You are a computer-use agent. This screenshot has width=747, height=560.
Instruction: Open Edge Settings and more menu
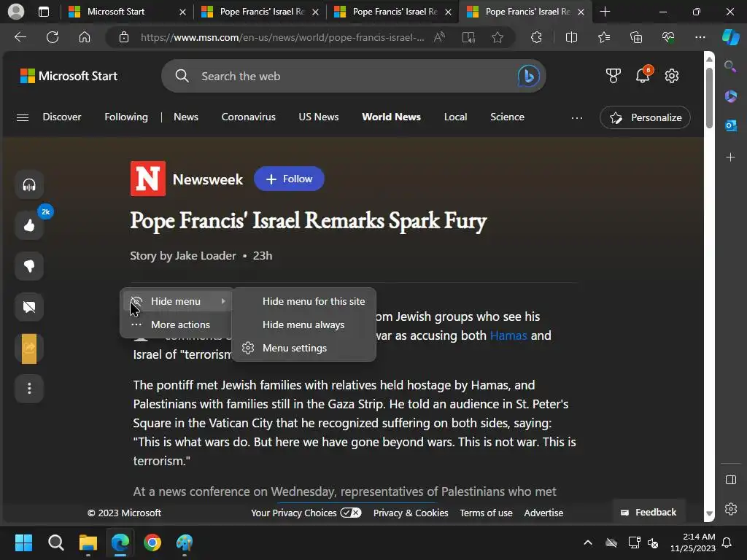(700, 37)
